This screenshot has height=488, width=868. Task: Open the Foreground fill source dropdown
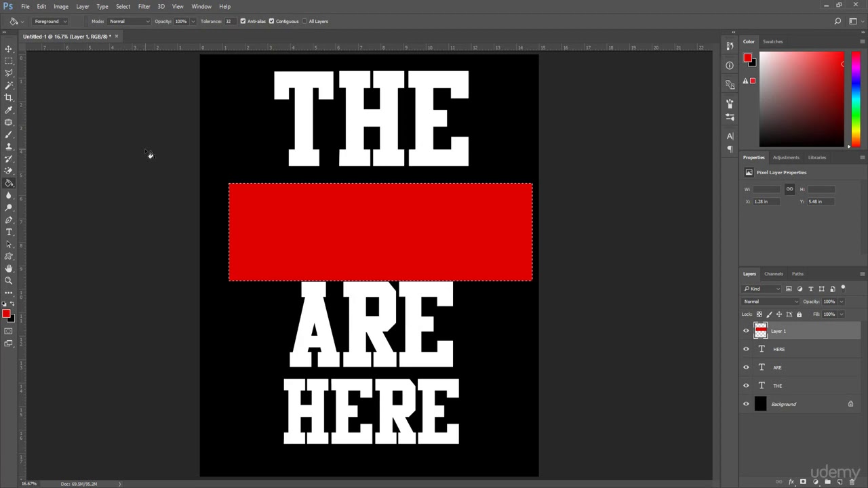pos(50,21)
